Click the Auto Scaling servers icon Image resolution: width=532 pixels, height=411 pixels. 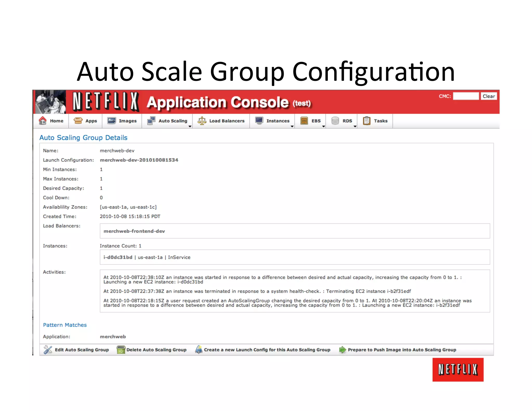pos(151,121)
